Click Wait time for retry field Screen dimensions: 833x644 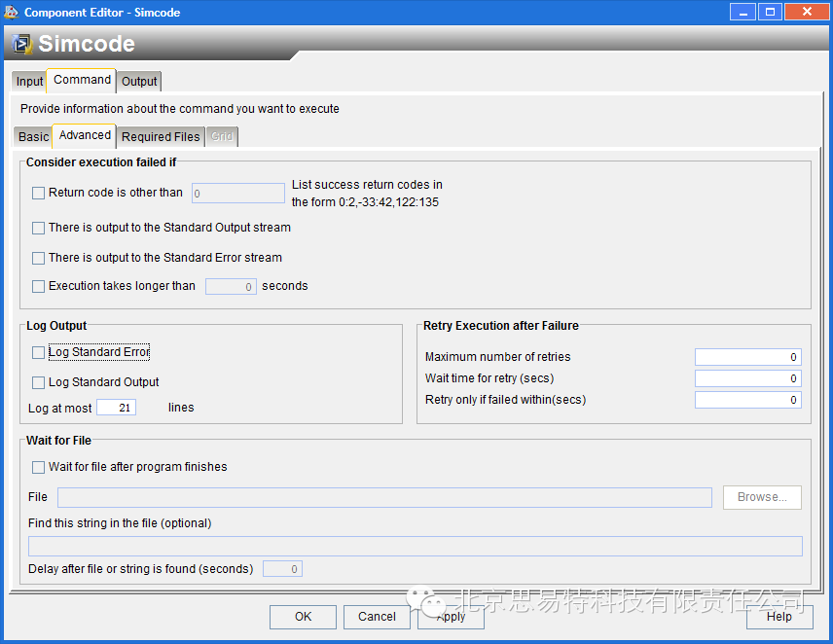point(748,378)
